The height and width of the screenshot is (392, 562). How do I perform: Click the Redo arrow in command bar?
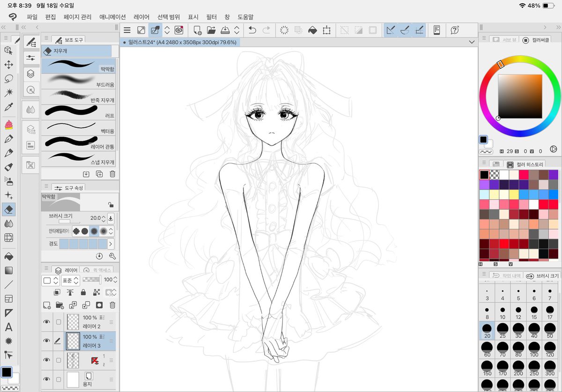266,30
